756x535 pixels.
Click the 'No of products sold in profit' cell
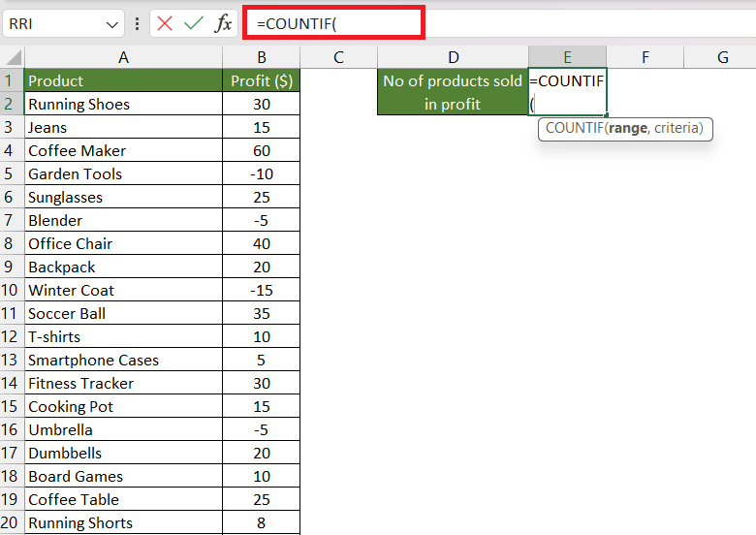(x=453, y=92)
